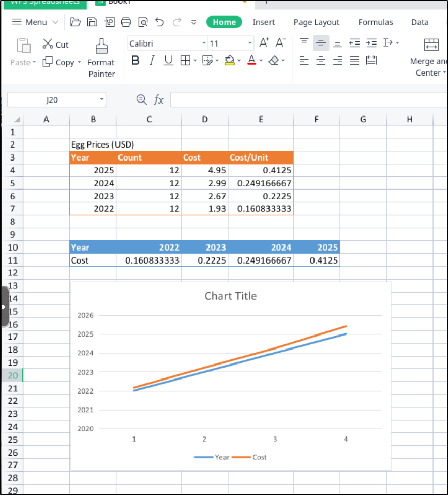This screenshot has height=495, width=448.
Task: Open a file with the folder icon
Action: [x=76, y=22]
